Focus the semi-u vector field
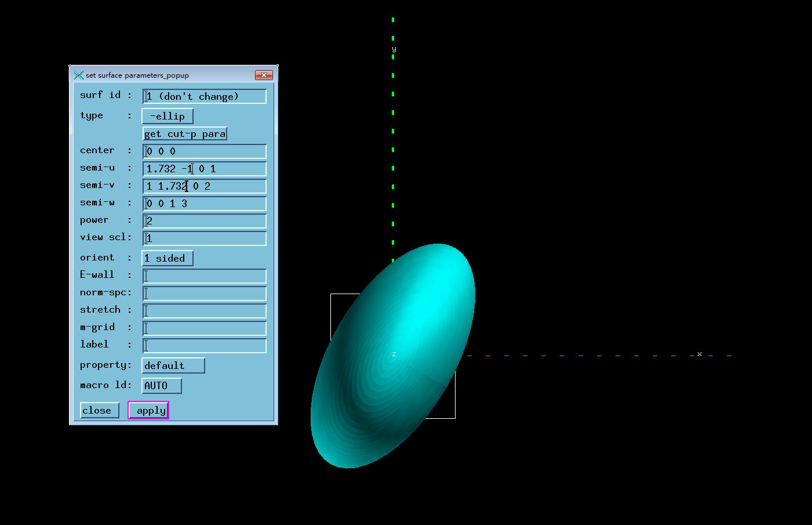The image size is (812, 525). [x=205, y=169]
